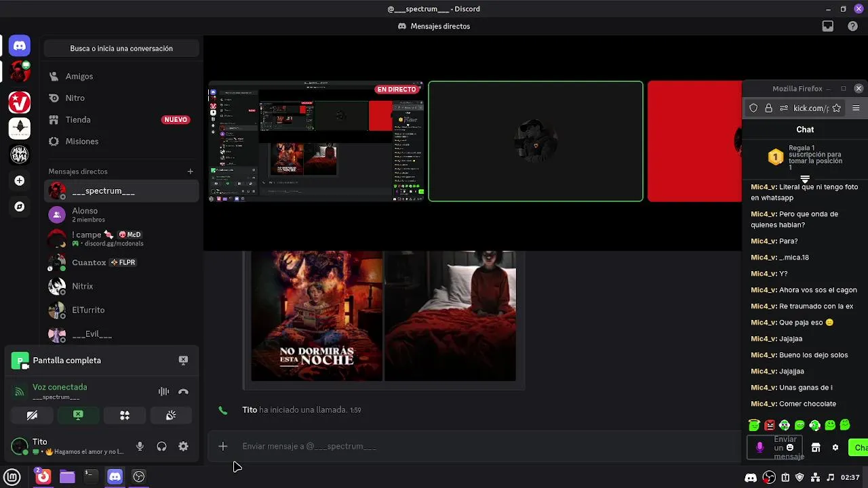
Task: Disconnect from voice call
Action: point(183,392)
